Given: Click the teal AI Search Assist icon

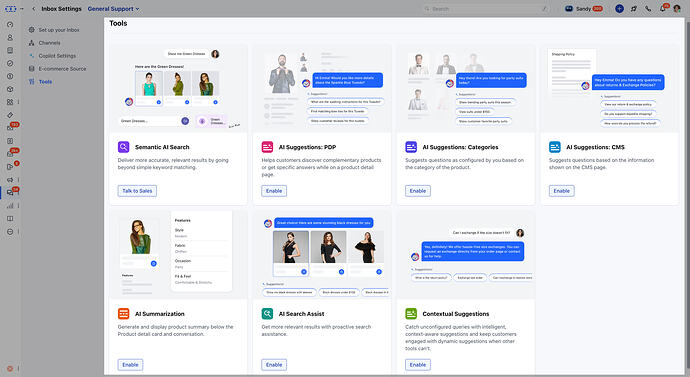Looking at the screenshot, I should click(x=267, y=314).
